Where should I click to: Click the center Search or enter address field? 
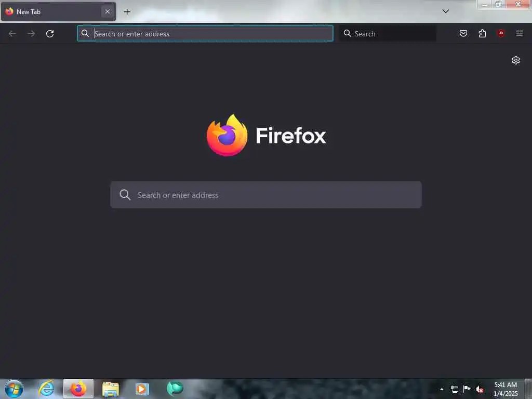pos(266,195)
